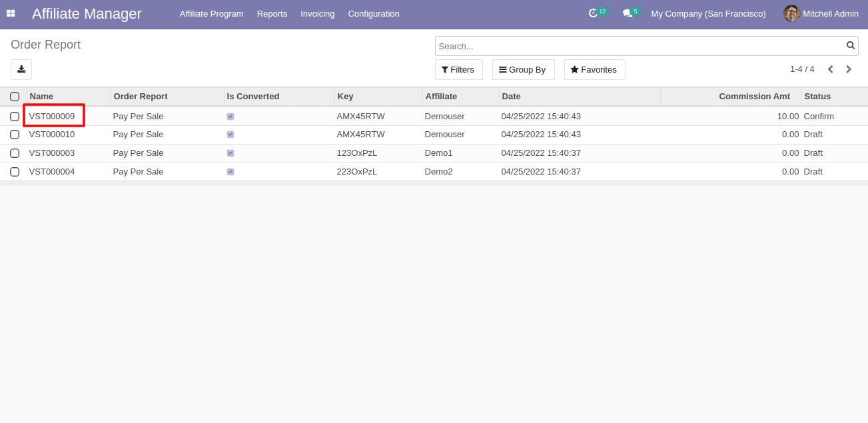Viewport: 868px width, 423px height.
Task: Click the download export icon button
Action: pos(21,69)
